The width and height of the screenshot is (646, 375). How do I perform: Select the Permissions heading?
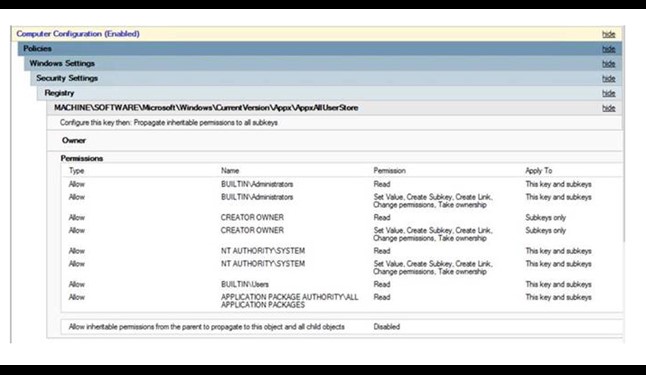click(82, 159)
